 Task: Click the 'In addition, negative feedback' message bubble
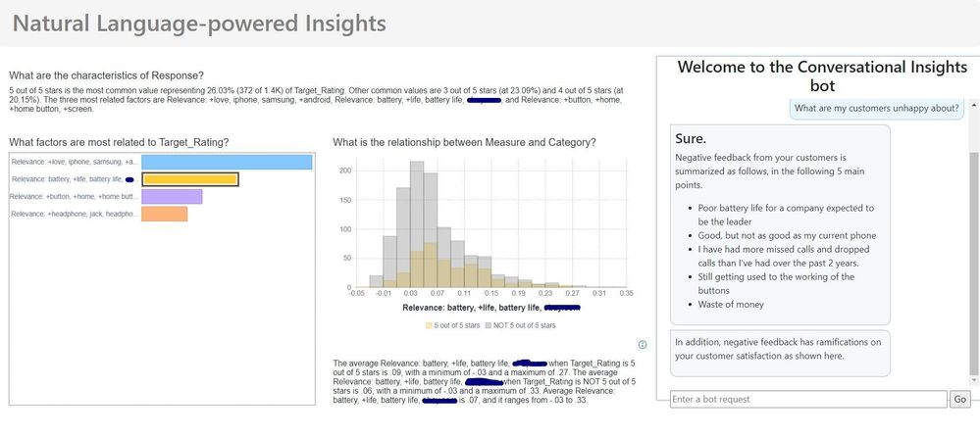tap(780, 353)
